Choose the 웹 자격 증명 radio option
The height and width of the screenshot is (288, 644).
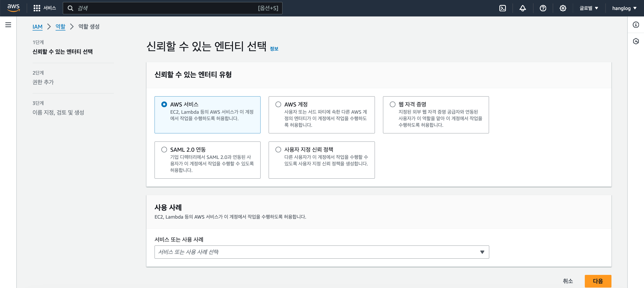pos(393,104)
